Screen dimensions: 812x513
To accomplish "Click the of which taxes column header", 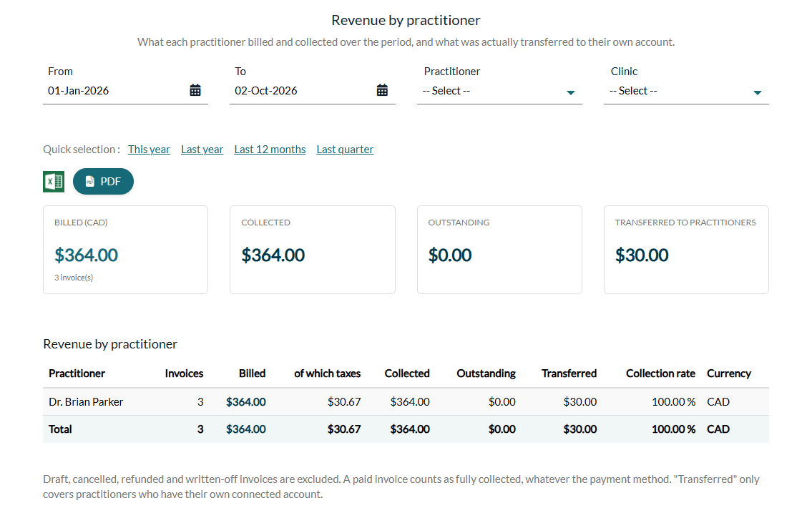I will point(327,373).
